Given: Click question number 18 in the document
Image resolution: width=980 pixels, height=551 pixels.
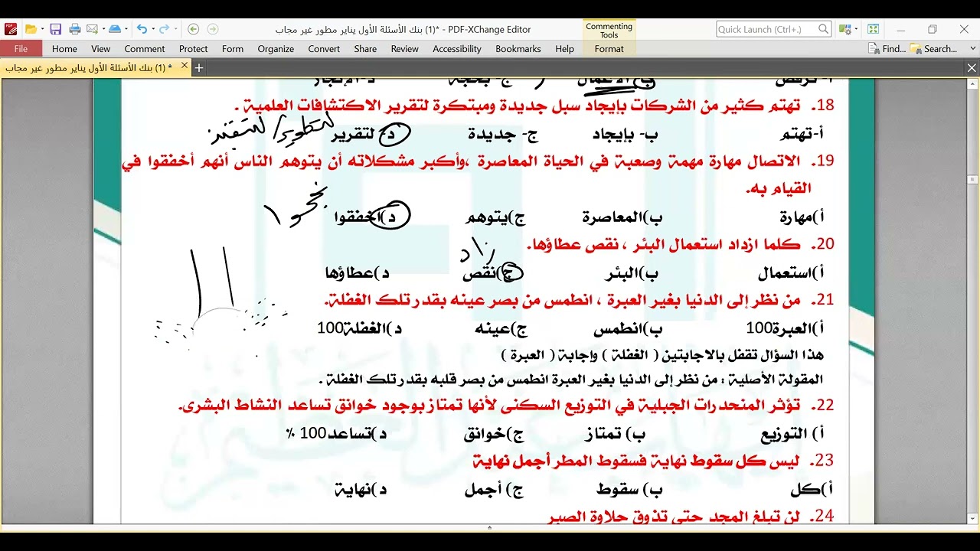Looking at the screenshot, I should [825, 105].
